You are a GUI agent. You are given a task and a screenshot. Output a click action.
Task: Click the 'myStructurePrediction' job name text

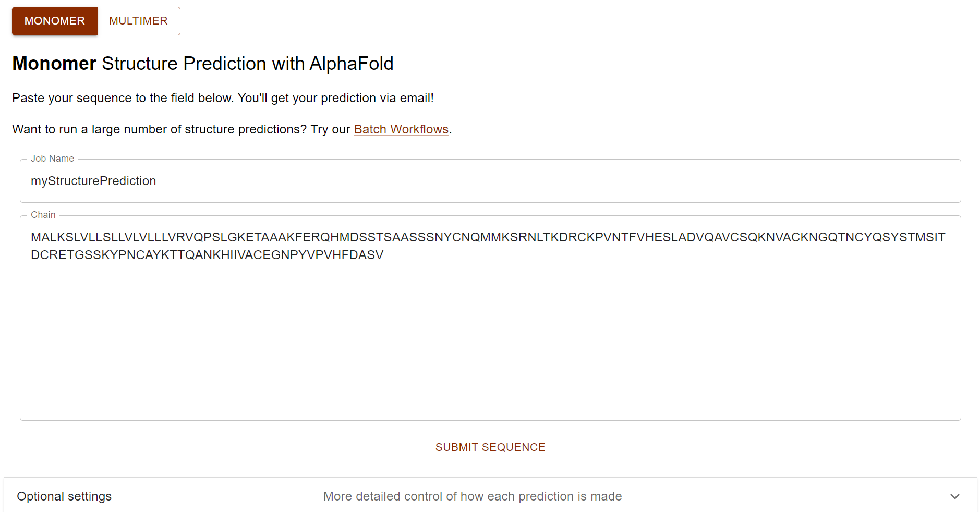coord(93,181)
